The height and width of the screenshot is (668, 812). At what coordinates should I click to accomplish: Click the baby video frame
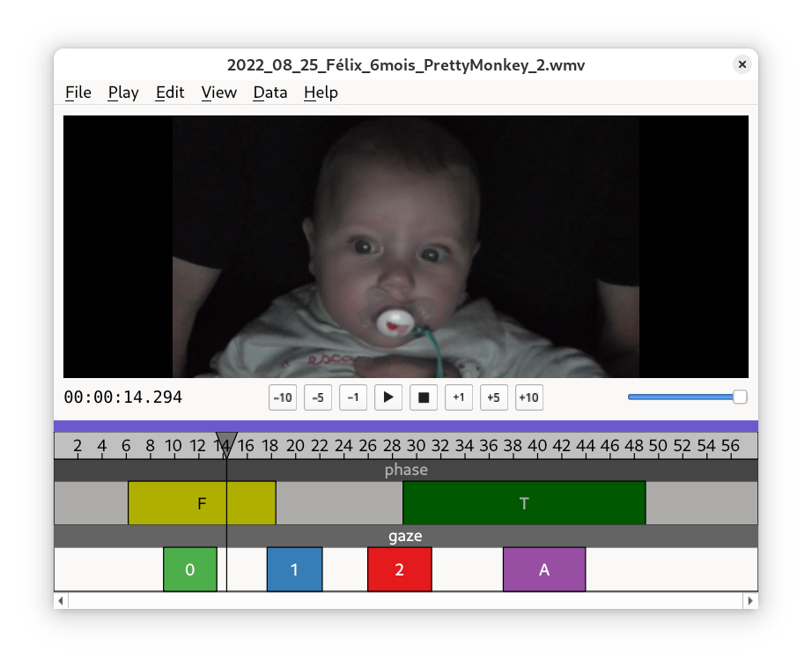tap(406, 247)
